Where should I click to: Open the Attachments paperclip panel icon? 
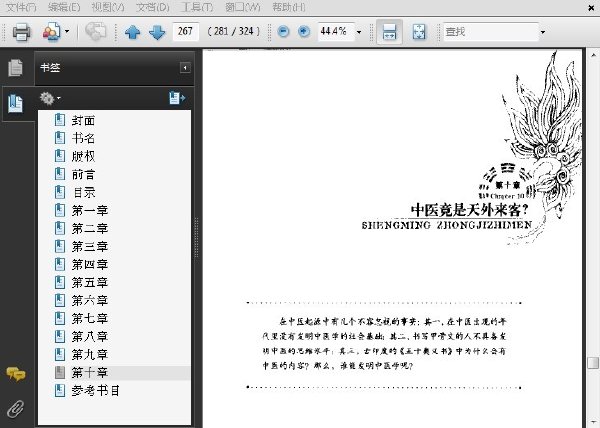[x=16, y=409]
